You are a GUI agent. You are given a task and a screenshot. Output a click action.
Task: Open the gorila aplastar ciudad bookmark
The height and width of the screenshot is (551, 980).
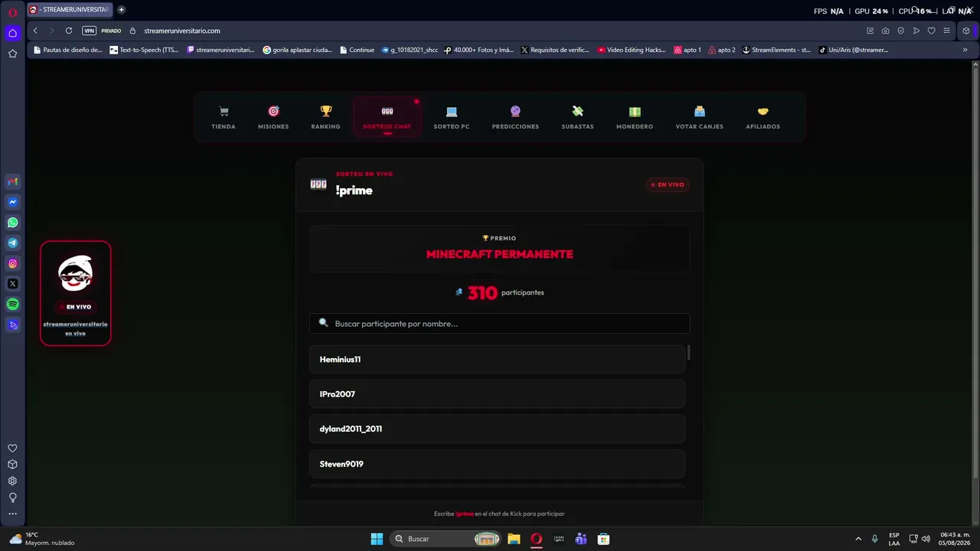[x=297, y=50]
